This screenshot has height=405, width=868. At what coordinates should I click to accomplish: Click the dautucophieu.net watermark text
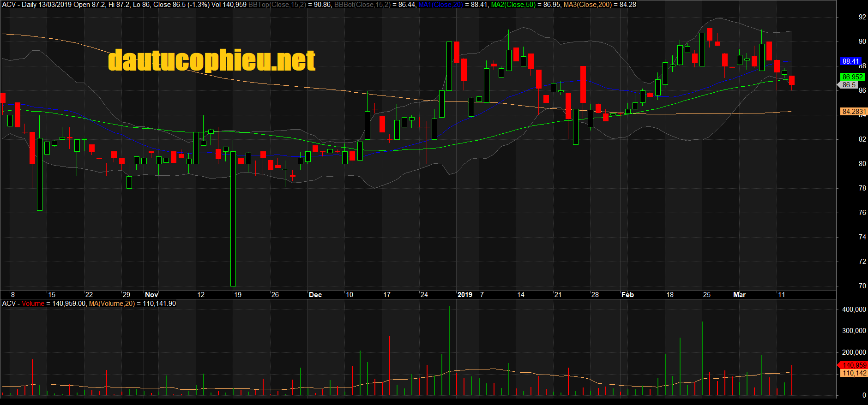pyautogui.click(x=211, y=61)
